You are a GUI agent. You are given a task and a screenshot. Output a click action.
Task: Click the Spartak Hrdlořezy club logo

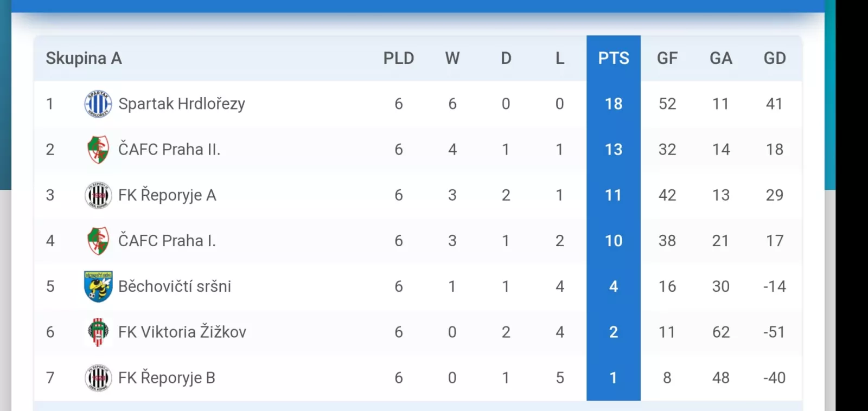click(x=98, y=104)
